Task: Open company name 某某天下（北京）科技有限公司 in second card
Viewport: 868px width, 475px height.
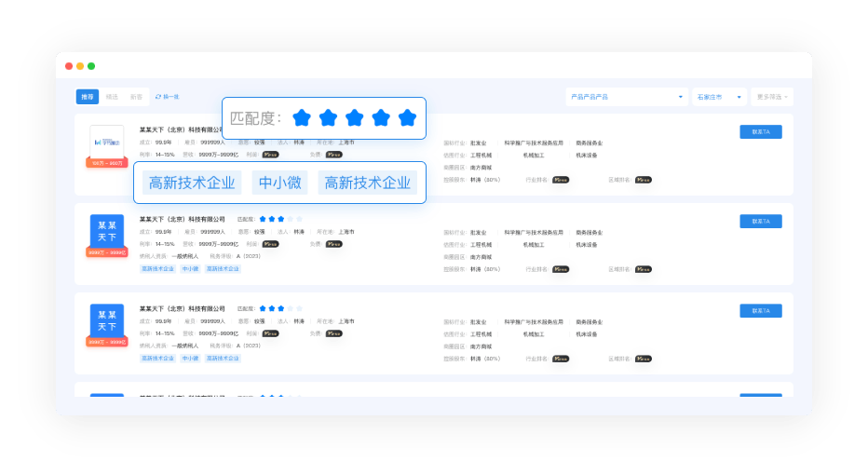Action: [x=183, y=219]
